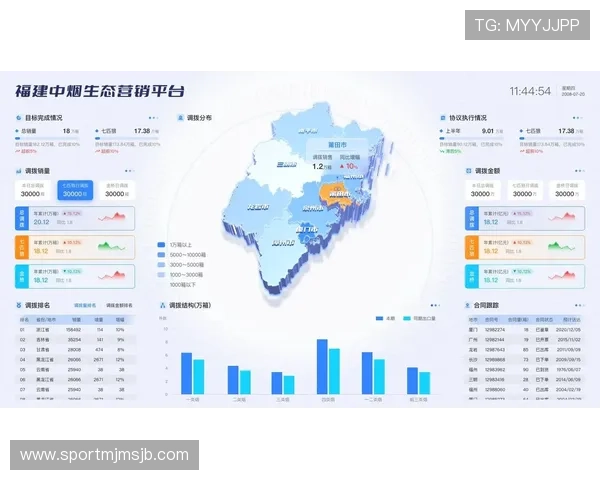Click contract number 12982274 in 合同跟踪
The width and height of the screenshot is (600, 480).
[x=495, y=330]
